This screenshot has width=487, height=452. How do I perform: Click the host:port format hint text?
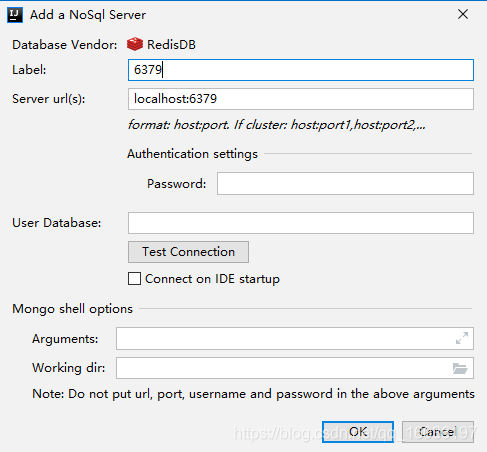pos(277,125)
